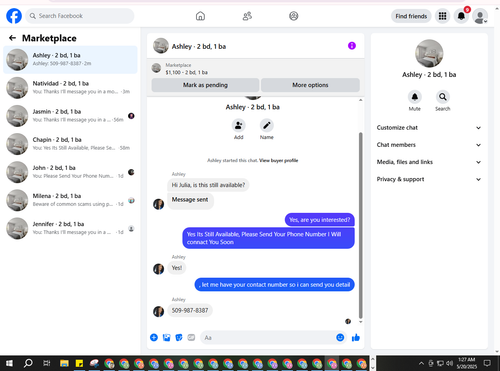This screenshot has width=500, height=371.
Task: Attach a photo file icon
Action: 166,338
